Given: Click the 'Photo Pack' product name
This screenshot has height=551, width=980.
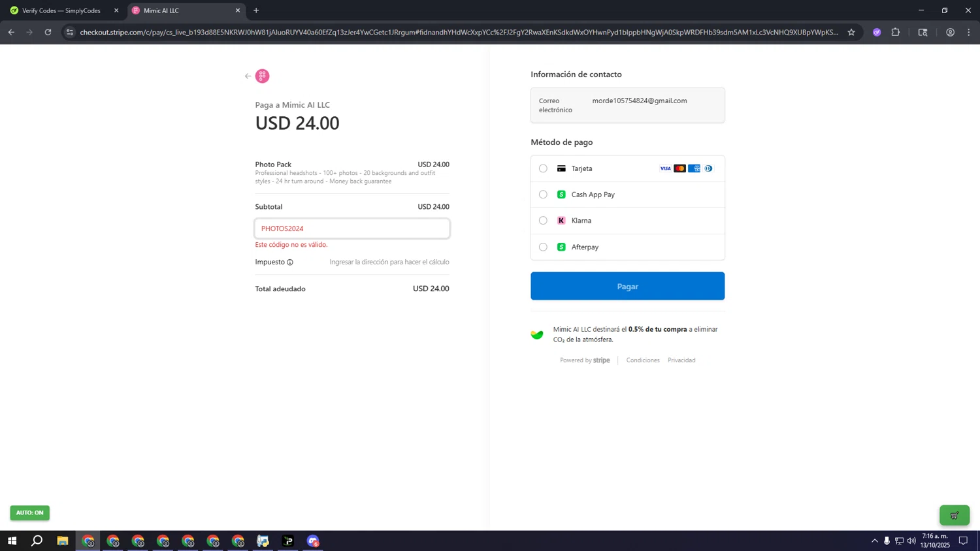Looking at the screenshot, I should 273,165.
